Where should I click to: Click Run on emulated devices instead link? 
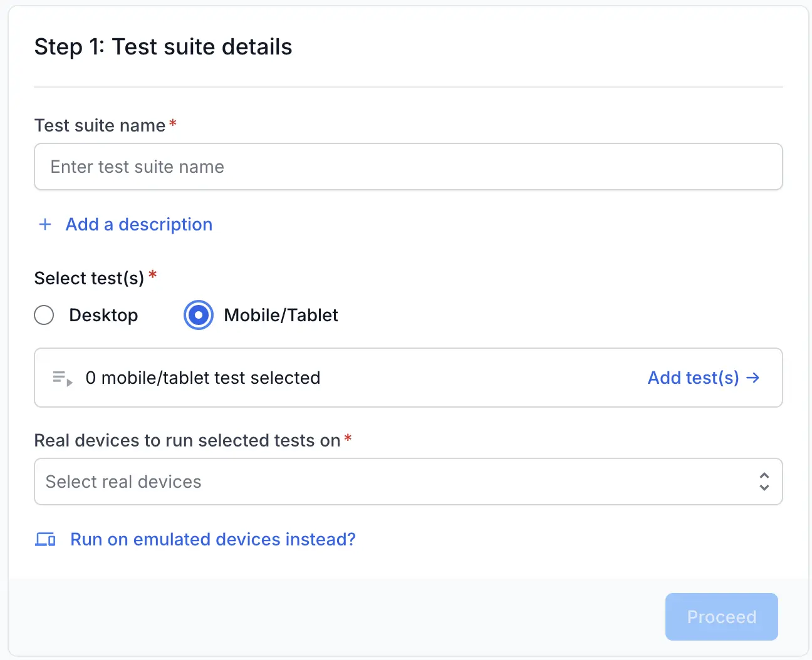point(212,539)
